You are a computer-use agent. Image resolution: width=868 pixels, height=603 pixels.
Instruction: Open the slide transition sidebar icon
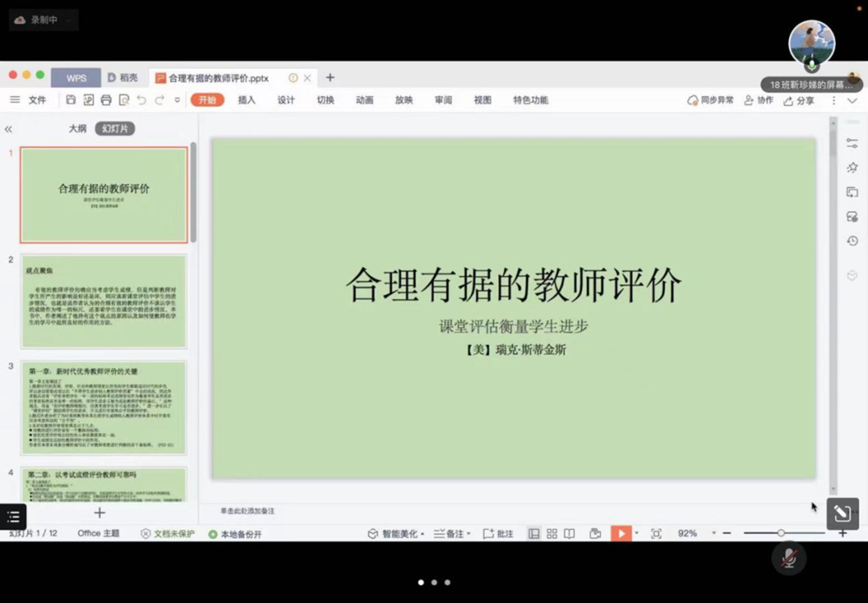tap(852, 192)
